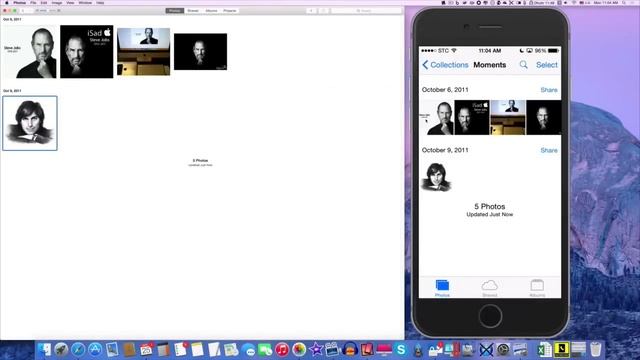Click the Search field in the Photos toolbar
This screenshot has height=360, width=640.
pos(367,11)
